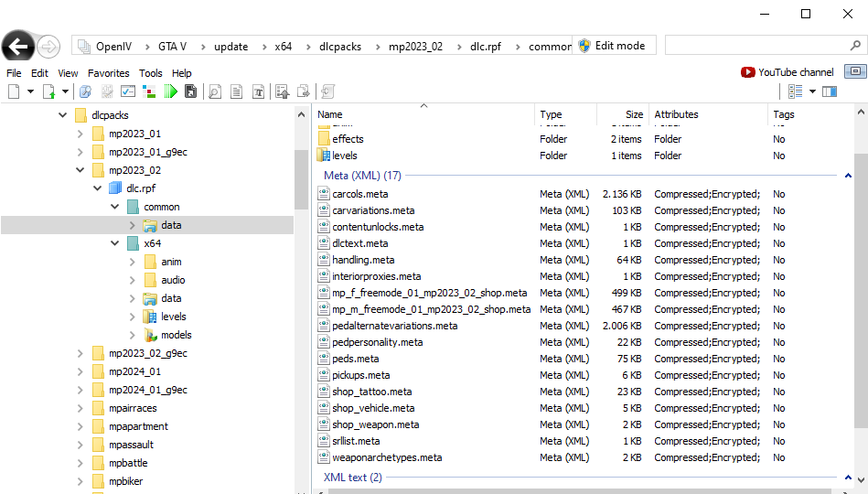
Task: Open the Favorites menu
Action: point(109,73)
